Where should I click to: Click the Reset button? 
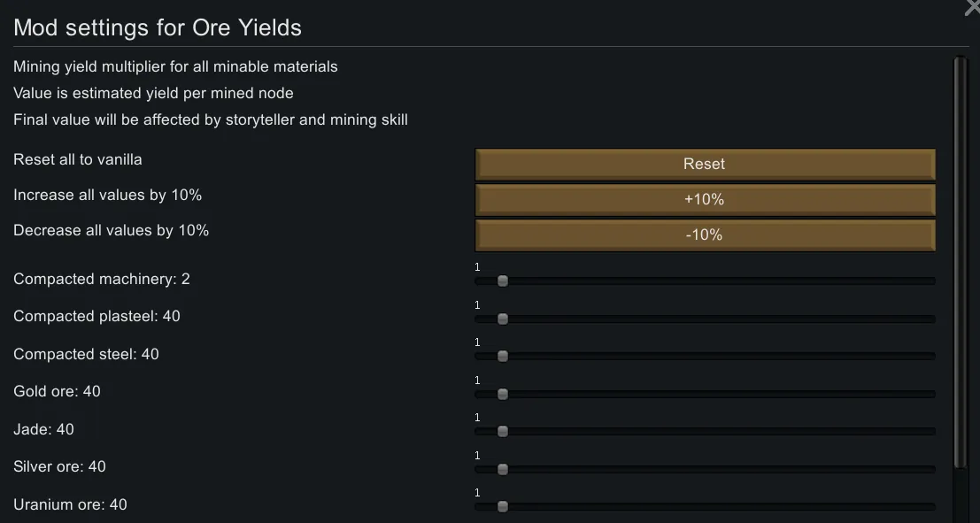[x=705, y=164]
